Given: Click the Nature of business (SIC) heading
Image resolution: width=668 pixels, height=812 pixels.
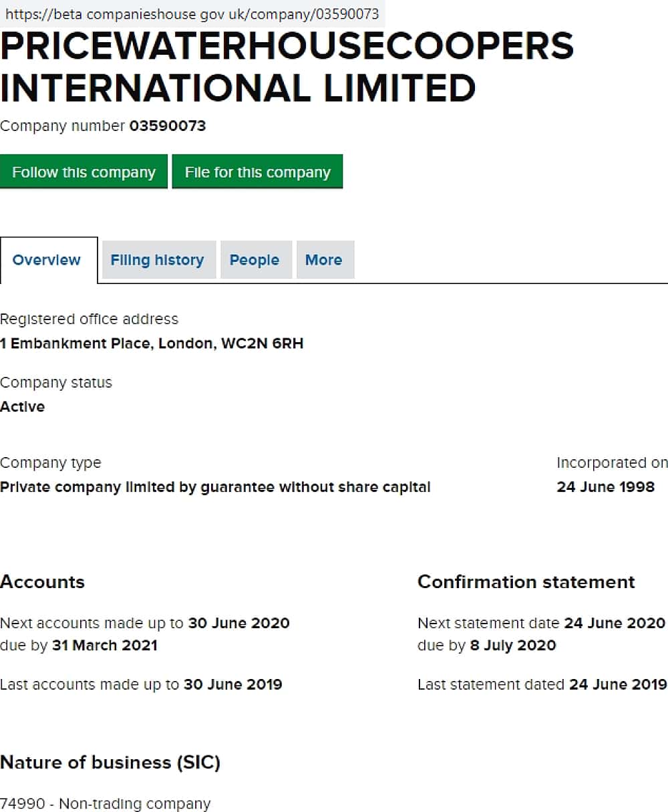Looking at the screenshot, I should tap(110, 762).
